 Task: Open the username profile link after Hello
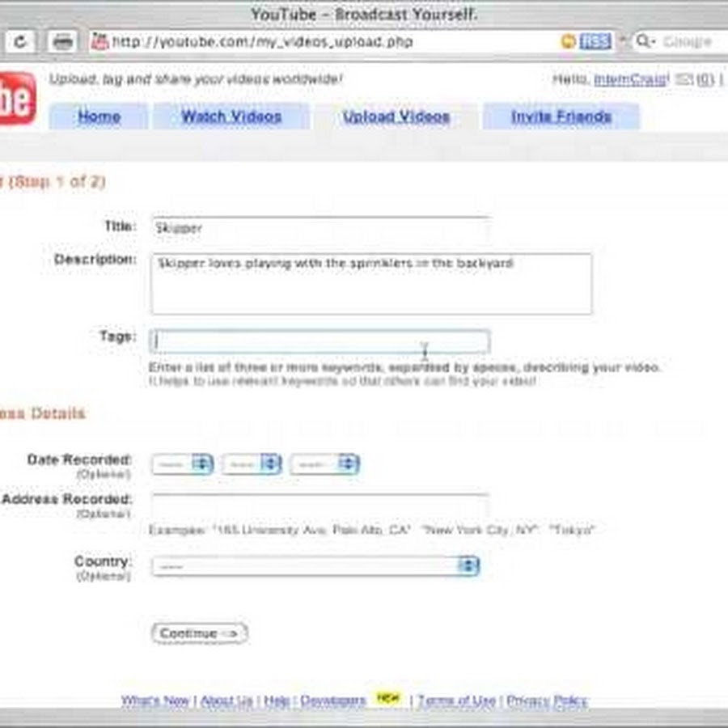[x=631, y=79]
